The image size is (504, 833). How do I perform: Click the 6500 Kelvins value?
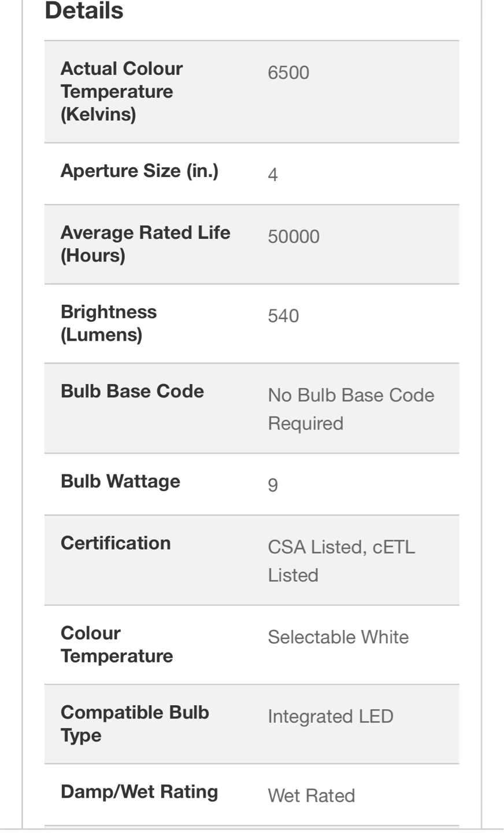pos(288,73)
